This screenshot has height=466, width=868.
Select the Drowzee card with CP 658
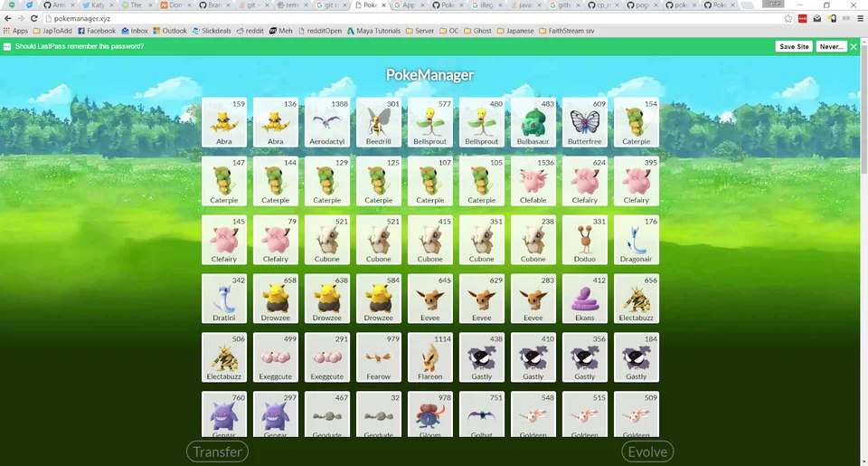[276, 299]
